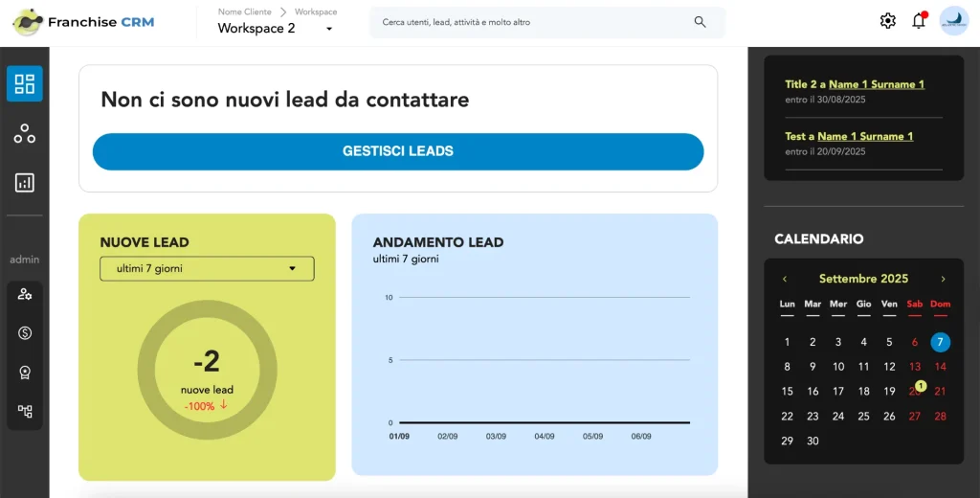Go to next month in calendar
Image resolution: width=980 pixels, height=498 pixels.
[x=943, y=279]
